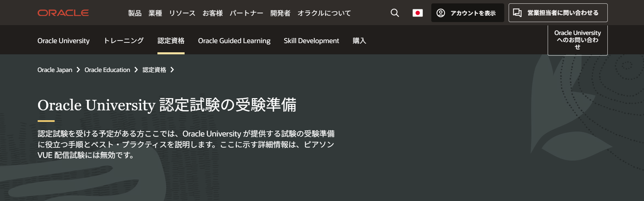
Task: Expand the オラクルについて menu
Action: [324, 13]
